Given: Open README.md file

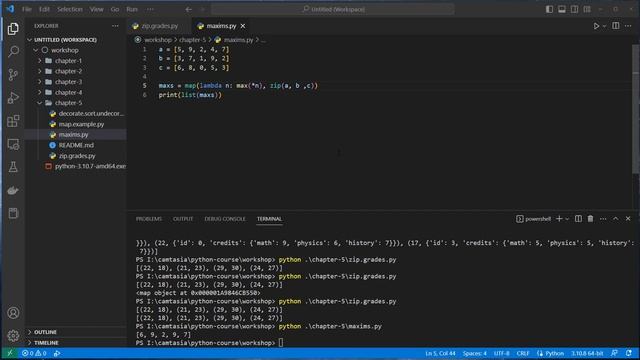Looking at the screenshot, I should [x=76, y=145].
